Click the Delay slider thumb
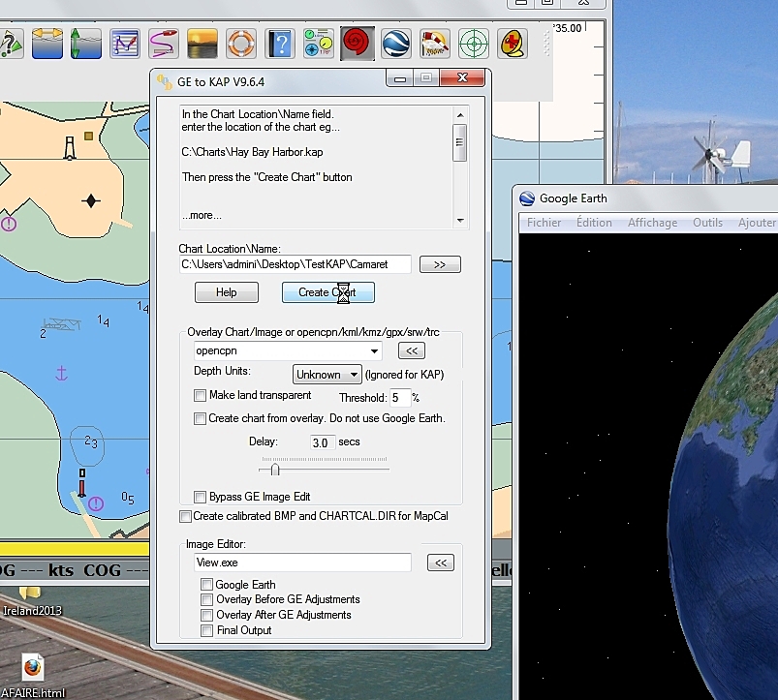Image resolution: width=778 pixels, height=700 pixels. click(x=275, y=469)
